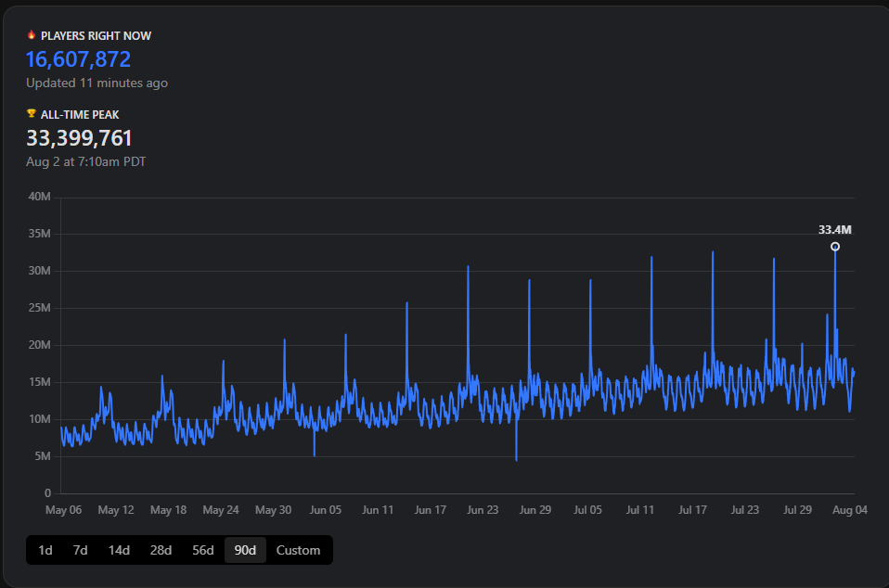Click the May 18 x-axis date

168,510
